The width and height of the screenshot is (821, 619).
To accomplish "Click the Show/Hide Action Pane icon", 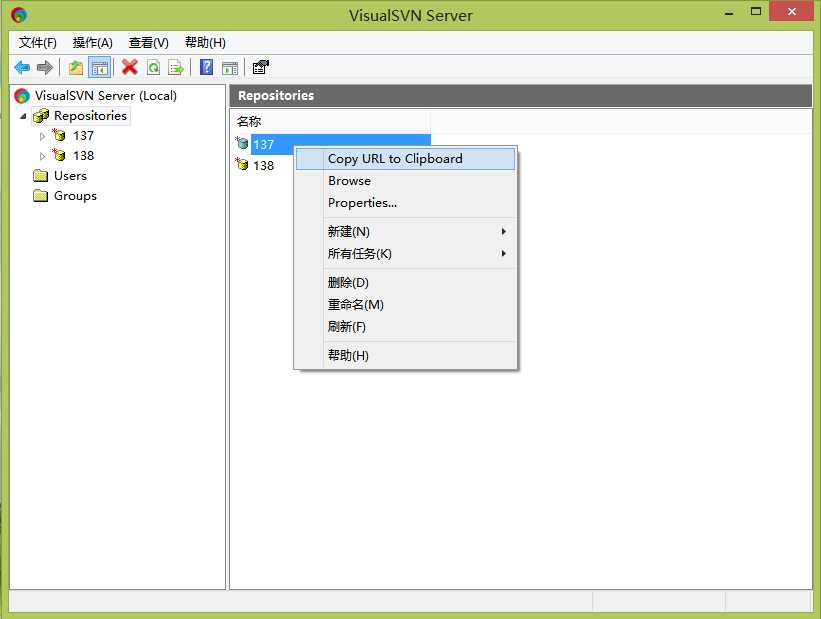I will pyautogui.click(x=230, y=68).
